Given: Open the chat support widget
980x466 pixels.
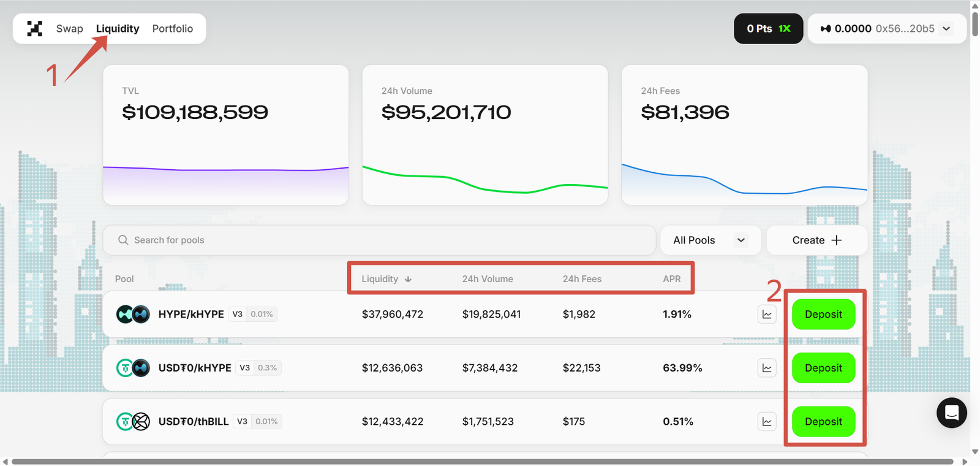Looking at the screenshot, I should (951, 413).
